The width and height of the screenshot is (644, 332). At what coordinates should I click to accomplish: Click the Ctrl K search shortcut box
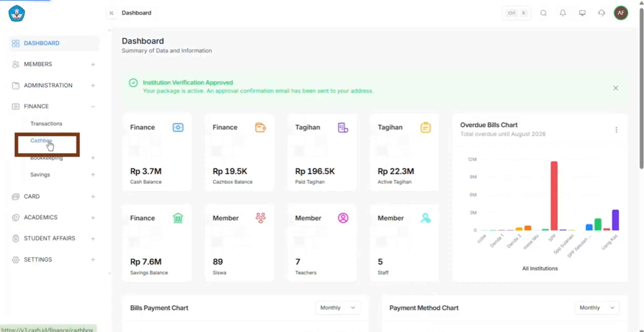517,13
